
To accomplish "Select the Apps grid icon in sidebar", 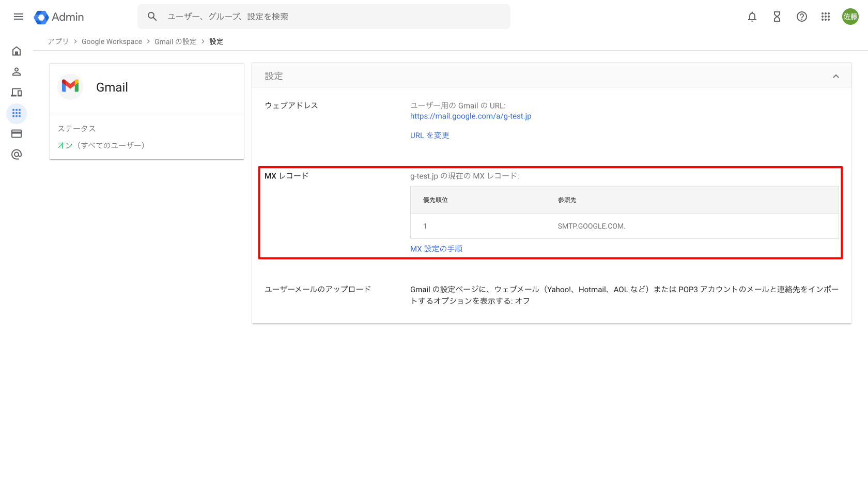I will (17, 113).
